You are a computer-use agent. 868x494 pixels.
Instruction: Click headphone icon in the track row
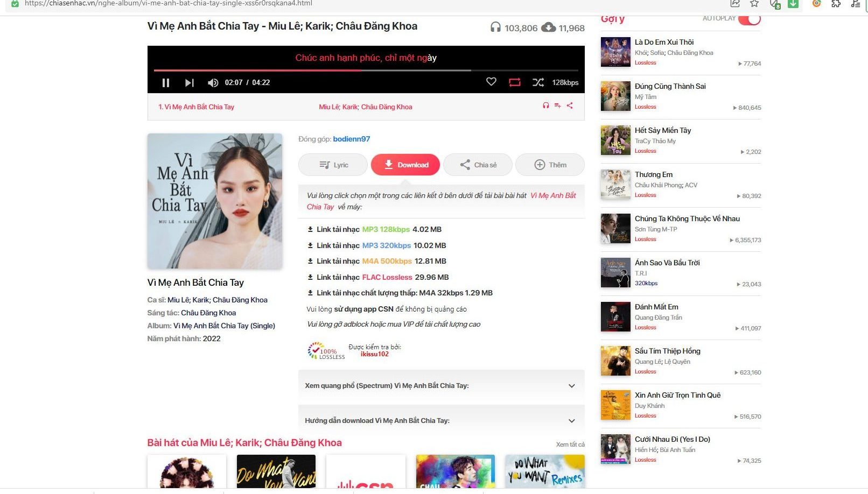point(546,106)
